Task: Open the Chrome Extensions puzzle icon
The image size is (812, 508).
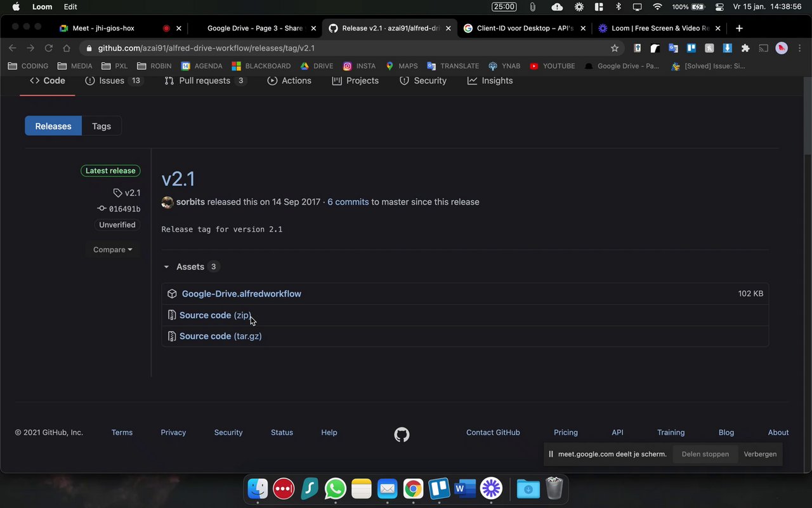Action: [x=745, y=48]
